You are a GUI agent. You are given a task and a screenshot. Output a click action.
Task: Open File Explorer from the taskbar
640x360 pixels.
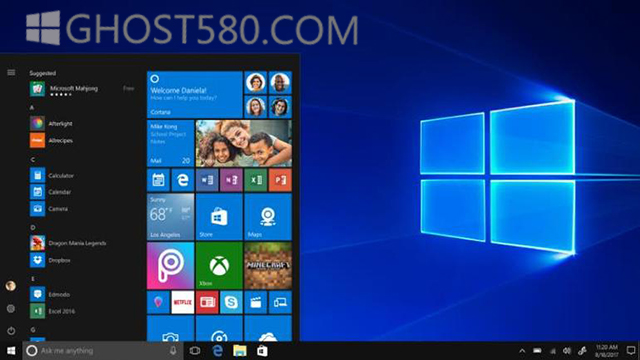point(240,351)
